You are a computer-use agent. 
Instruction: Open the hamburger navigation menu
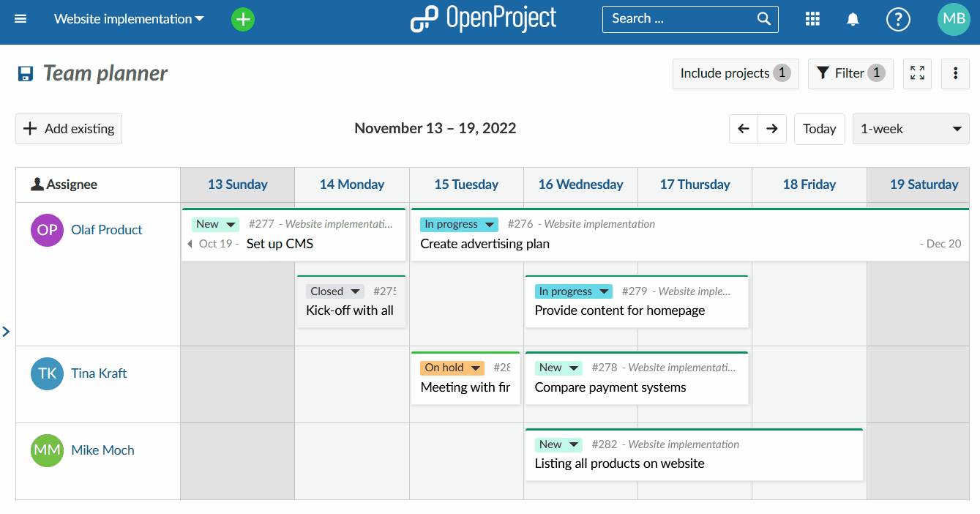(20, 19)
